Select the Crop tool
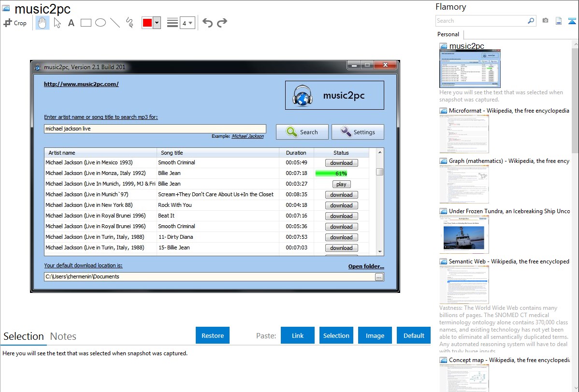The width and height of the screenshot is (579, 392). [x=15, y=23]
